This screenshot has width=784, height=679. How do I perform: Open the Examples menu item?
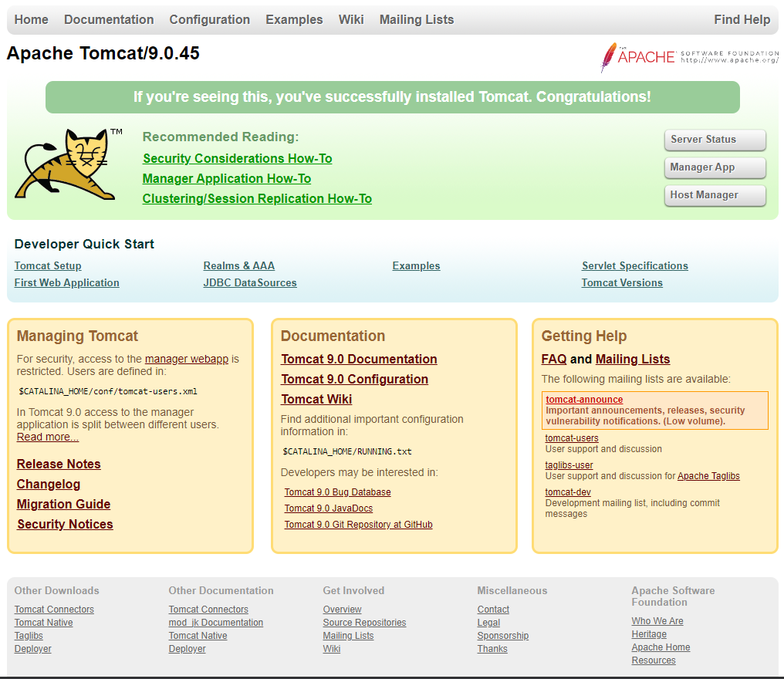[294, 19]
